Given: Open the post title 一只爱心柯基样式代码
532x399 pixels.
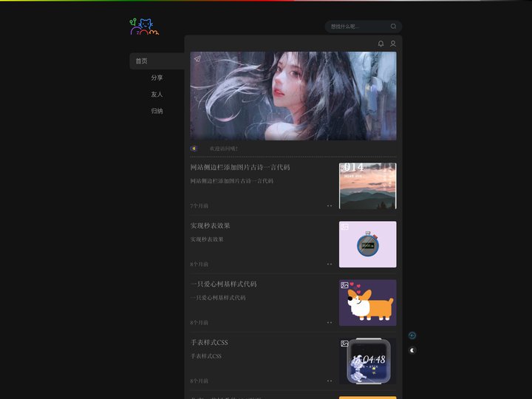Looking at the screenshot, I should [223, 284].
